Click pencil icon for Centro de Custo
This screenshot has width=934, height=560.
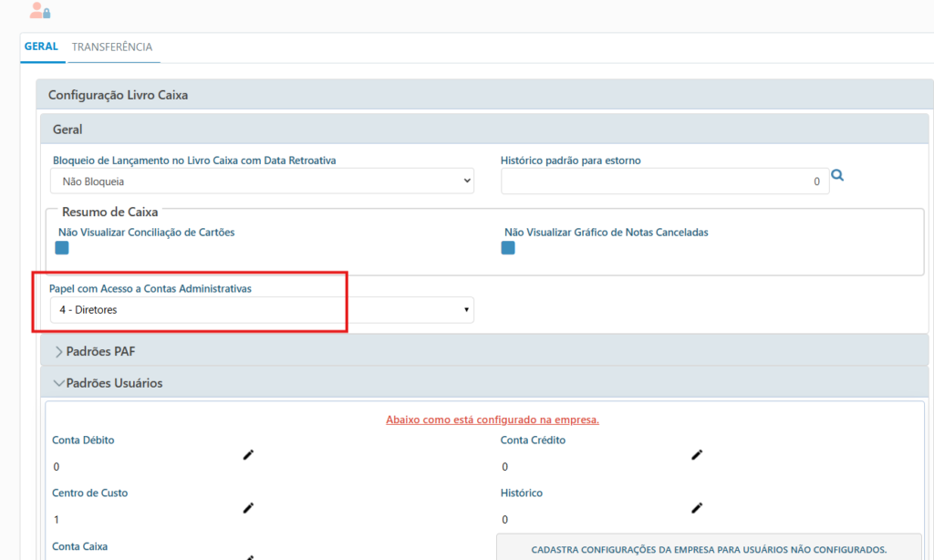[x=248, y=507]
